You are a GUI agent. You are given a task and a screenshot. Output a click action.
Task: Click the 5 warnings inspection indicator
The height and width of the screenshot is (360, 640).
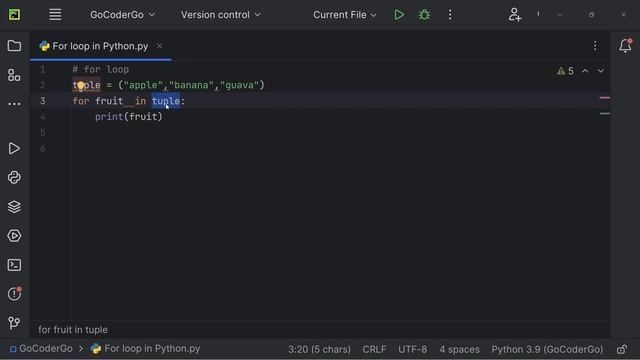(x=565, y=71)
